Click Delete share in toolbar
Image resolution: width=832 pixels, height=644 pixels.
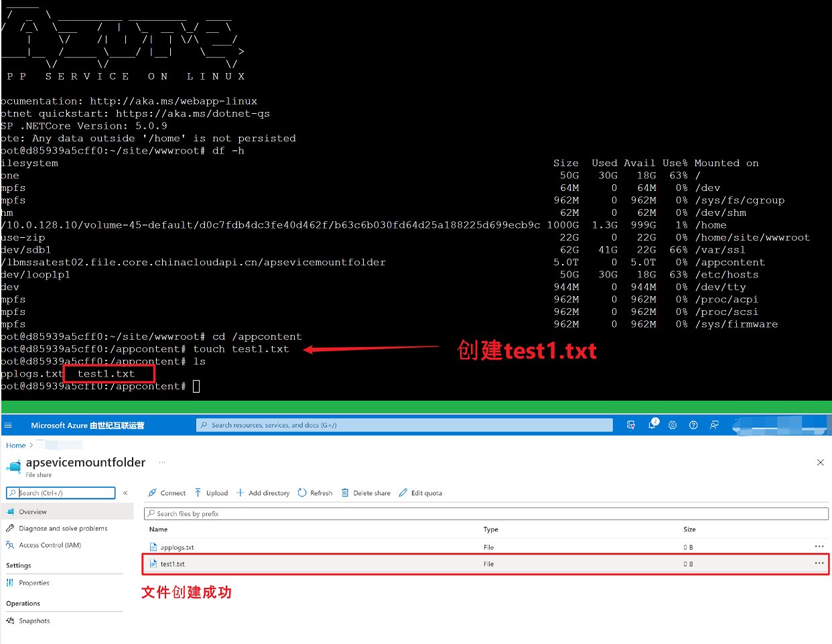tap(366, 493)
